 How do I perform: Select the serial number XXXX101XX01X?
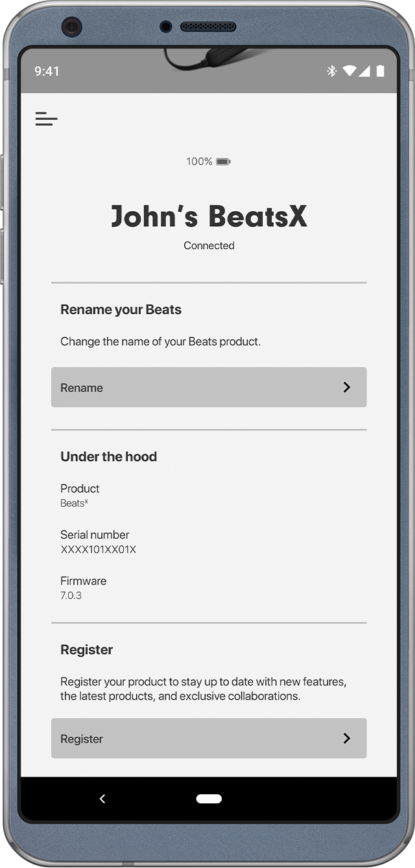point(98,549)
